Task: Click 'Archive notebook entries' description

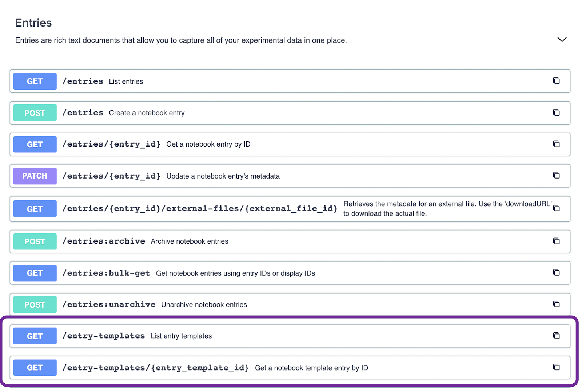Action: 190,241
